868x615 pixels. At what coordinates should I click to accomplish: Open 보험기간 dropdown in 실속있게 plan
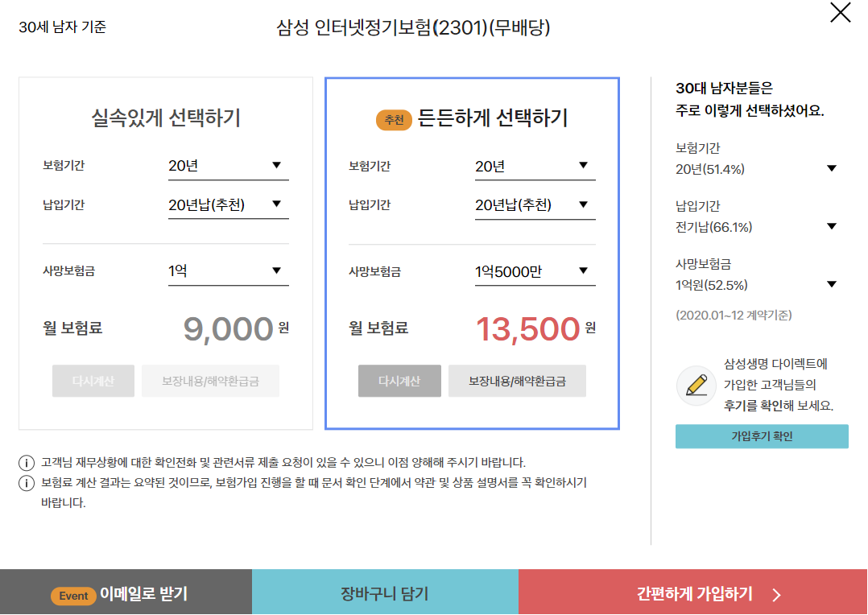coord(229,166)
